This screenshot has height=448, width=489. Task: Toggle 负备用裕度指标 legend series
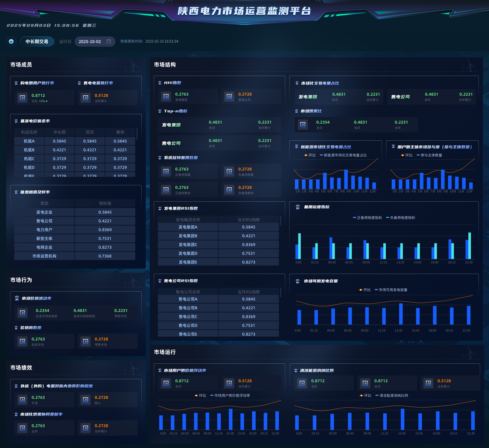401,218
